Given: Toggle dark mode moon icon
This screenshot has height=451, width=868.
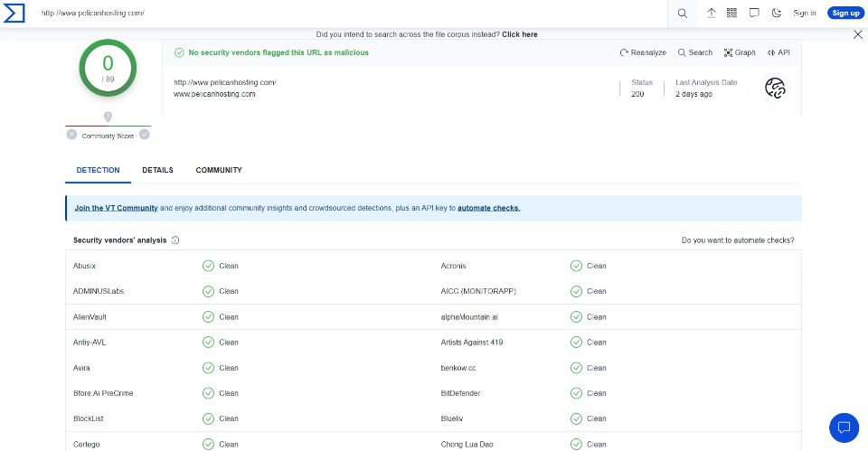Looking at the screenshot, I should [777, 13].
